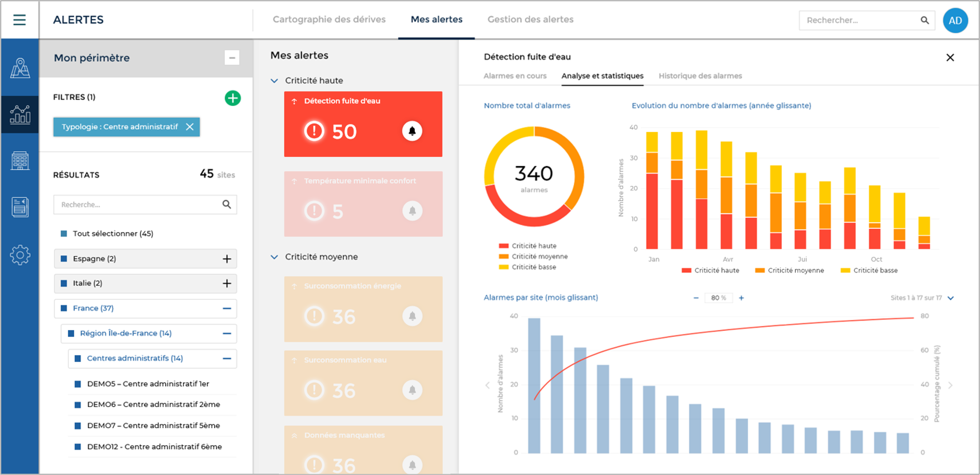The height and width of the screenshot is (475, 980).
Task: Click the 80 % zoom value field
Action: 718,298
